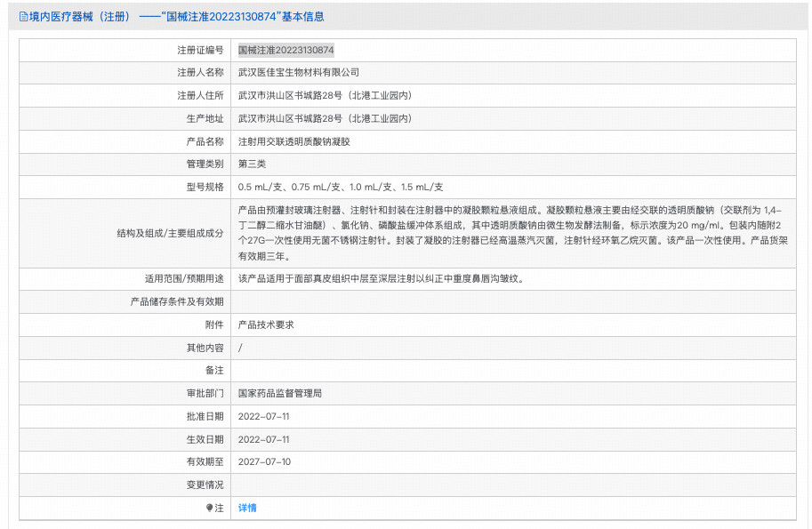Click the 审批部门 value 国家药品监督管理局
This screenshot has height=529, width=812.
tap(283, 391)
